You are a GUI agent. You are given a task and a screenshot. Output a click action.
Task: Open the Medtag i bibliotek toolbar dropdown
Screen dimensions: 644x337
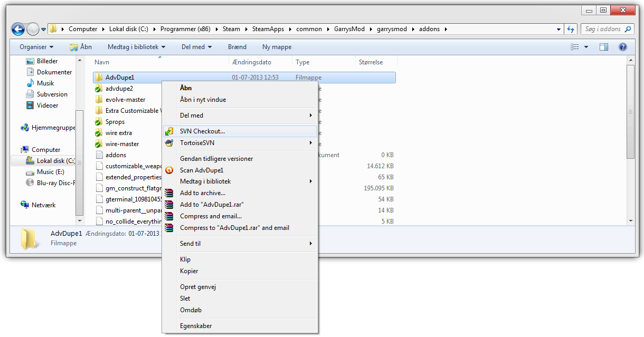pyautogui.click(x=136, y=47)
